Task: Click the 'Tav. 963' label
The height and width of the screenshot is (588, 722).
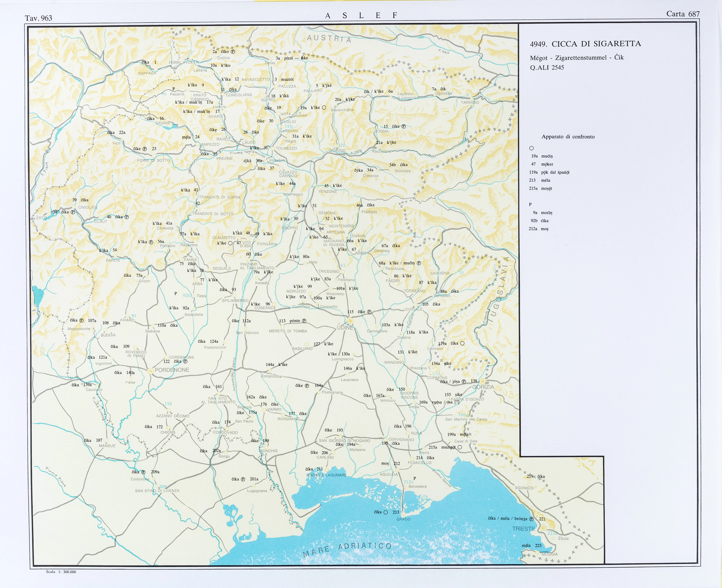Action: [39, 18]
